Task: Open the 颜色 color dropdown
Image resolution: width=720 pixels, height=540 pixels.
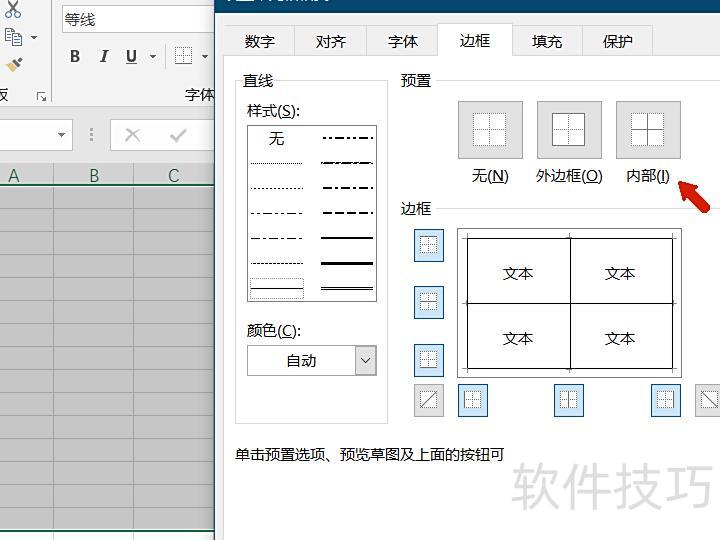Action: coord(366,360)
